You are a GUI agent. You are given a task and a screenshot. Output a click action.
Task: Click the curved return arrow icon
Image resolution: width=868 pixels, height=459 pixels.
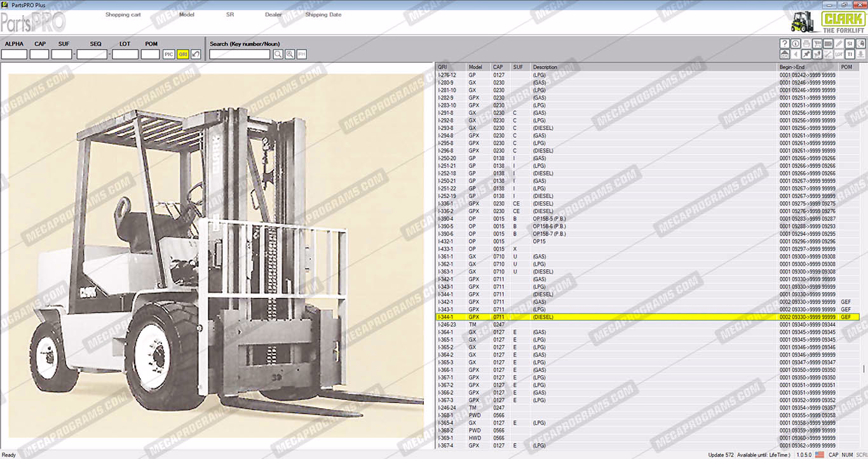tap(196, 55)
